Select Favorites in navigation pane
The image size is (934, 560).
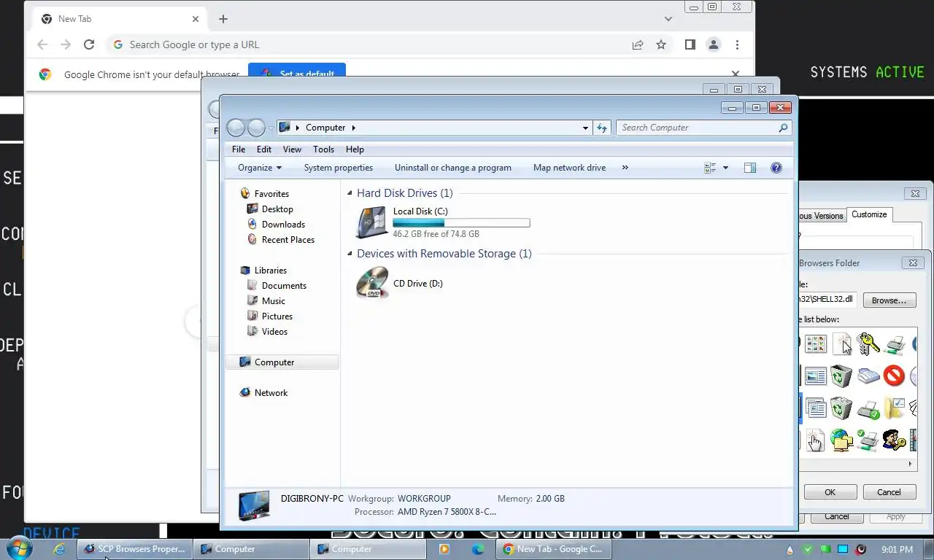click(271, 194)
